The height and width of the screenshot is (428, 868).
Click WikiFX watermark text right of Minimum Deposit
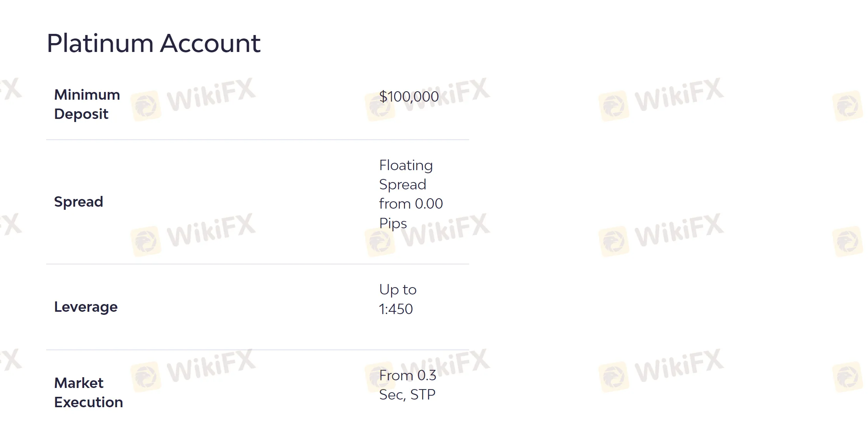tap(211, 95)
